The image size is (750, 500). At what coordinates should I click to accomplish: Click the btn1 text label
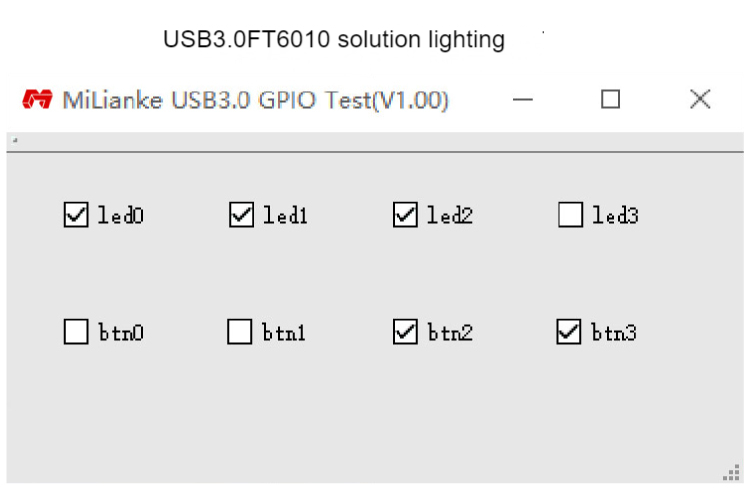point(284,332)
